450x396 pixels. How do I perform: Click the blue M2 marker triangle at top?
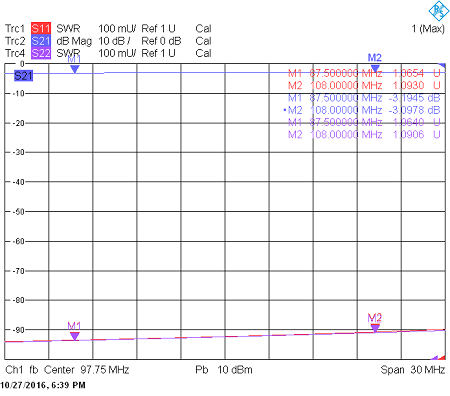coord(375,69)
